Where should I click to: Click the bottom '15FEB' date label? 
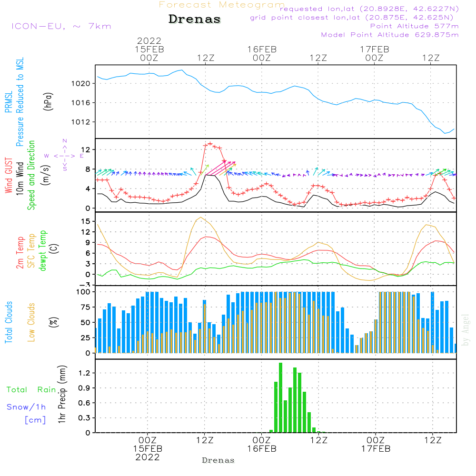click(148, 449)
